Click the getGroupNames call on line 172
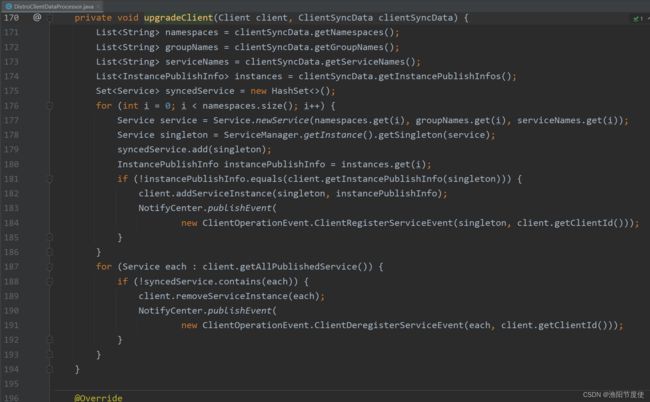 (349, 47)
